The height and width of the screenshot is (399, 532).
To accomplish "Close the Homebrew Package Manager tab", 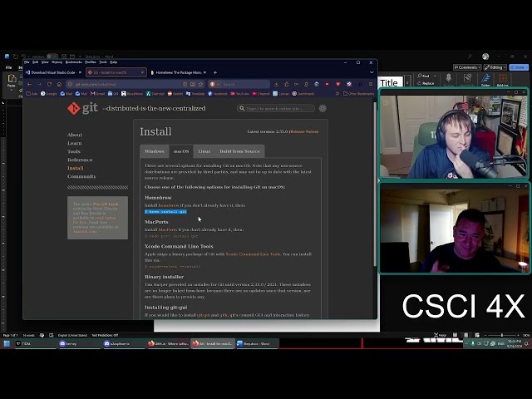I will point(204,72).
